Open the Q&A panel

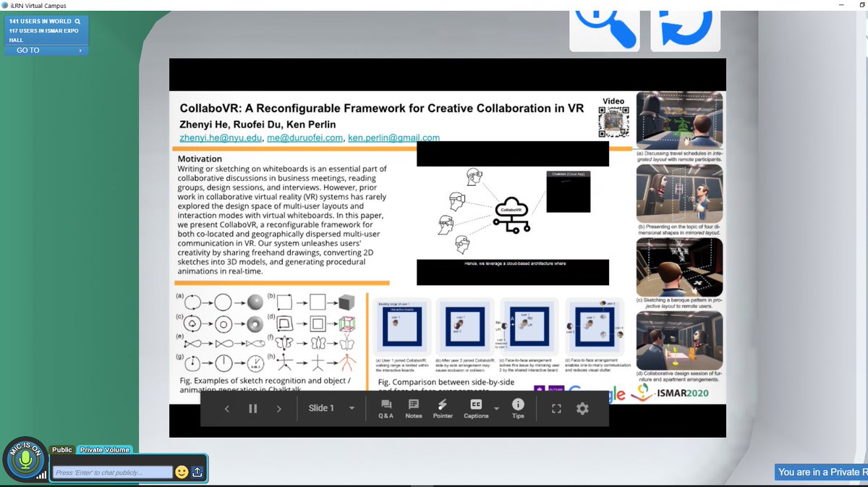pyautogui.click(x=386, y=409)
